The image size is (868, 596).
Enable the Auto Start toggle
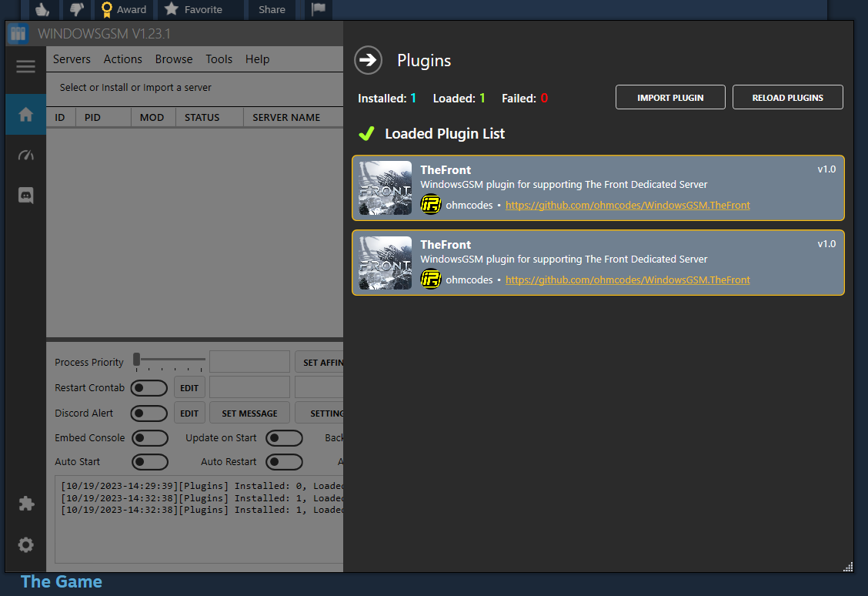150,462
